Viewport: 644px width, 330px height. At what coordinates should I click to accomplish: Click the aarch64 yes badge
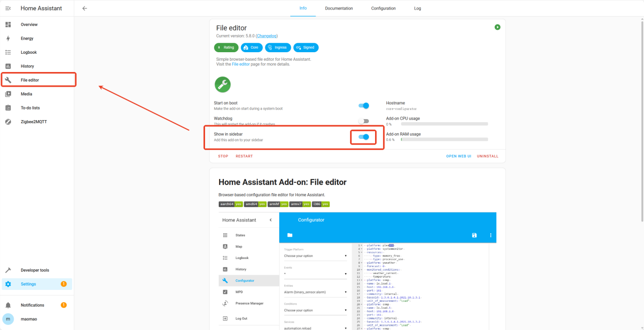tap(230, 204)
